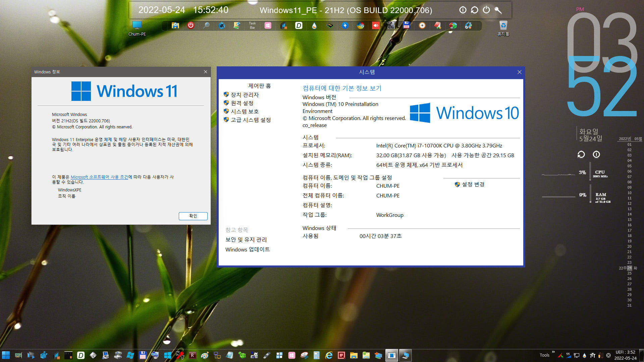Open the USB drive icon on taskbar
This screenshot has width=644, height=362.
click(x=267, y=355)
